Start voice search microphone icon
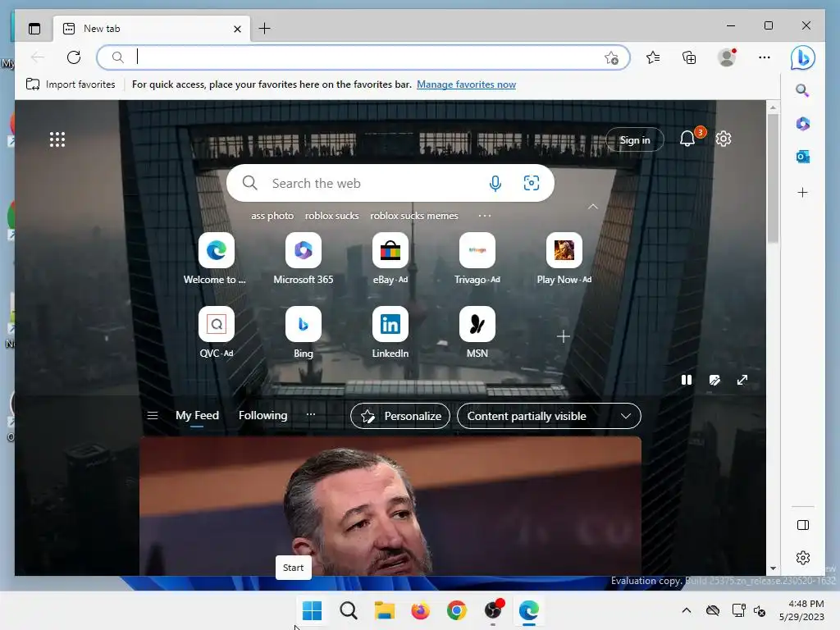 (x=495, y=183)
